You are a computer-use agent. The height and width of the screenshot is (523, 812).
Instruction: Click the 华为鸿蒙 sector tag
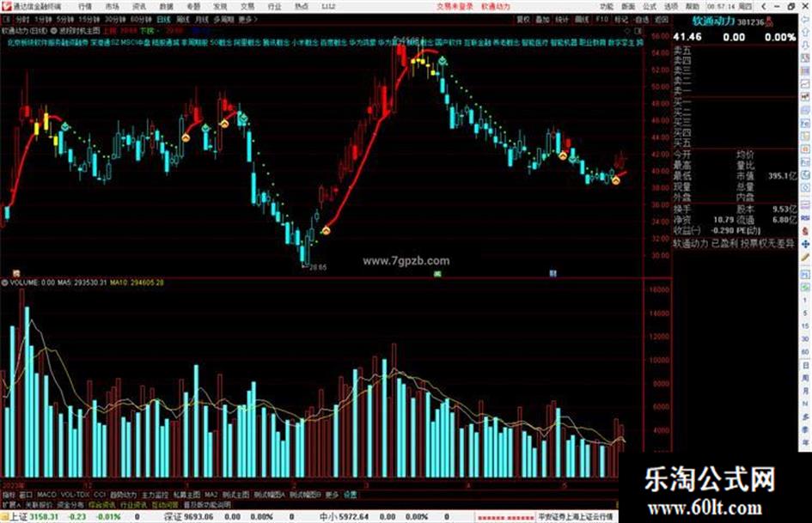click(362, 42)
